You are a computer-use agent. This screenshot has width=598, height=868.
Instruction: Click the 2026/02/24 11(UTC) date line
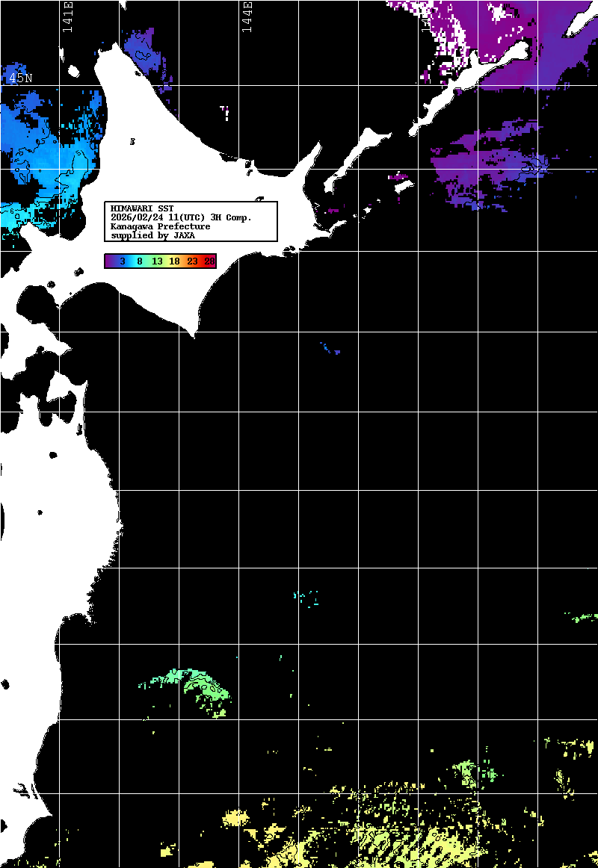(x=181, y=217)
